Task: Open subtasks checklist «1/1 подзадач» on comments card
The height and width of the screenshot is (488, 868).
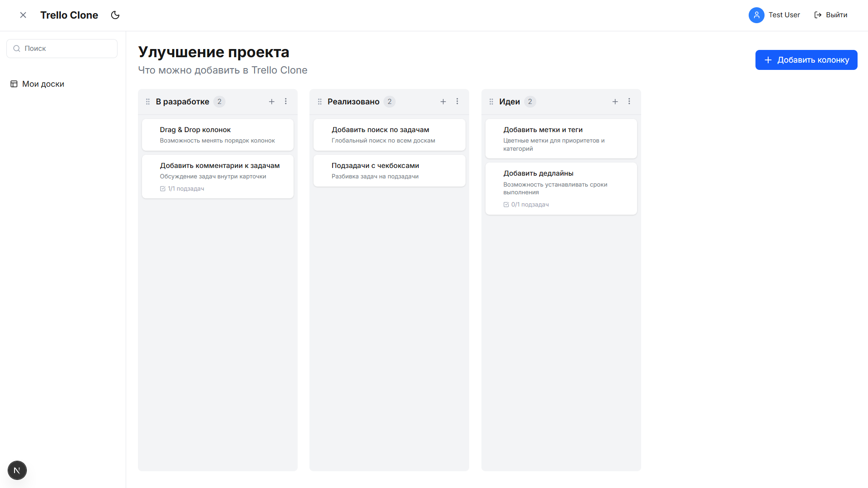Action: (x=182, y=188)
